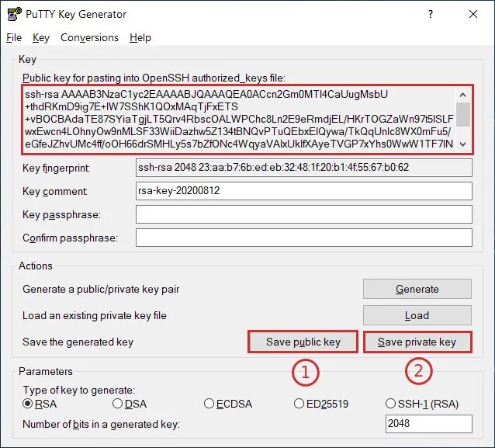
Task: Click the public key scrollbar thumb
Action: [x=462, y=114]
